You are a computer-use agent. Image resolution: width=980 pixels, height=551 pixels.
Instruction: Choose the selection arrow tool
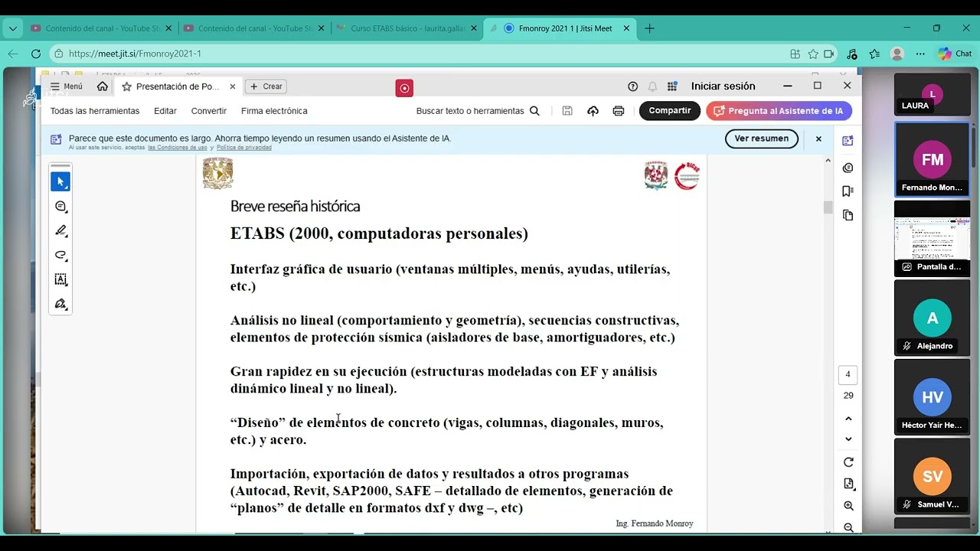60,181
